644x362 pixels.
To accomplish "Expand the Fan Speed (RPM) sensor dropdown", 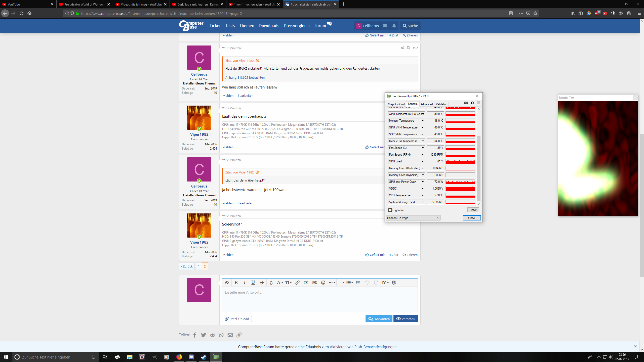I will coord(423,155).
